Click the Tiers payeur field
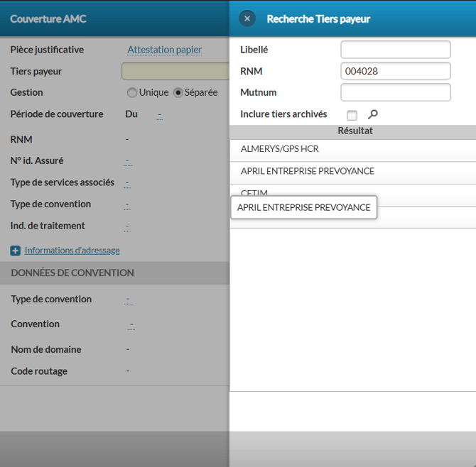Viewport: 476px width, 467px height. [x=175, y=72]
